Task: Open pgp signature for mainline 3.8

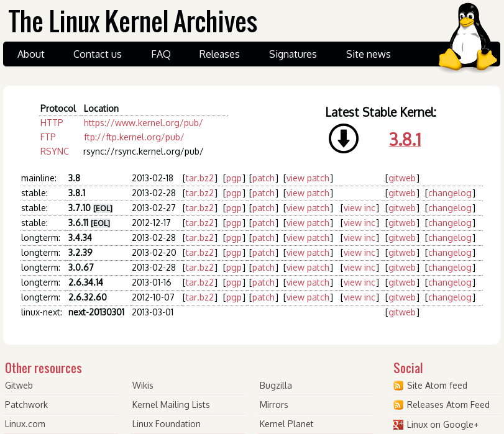Action: [x=234, y=179]
